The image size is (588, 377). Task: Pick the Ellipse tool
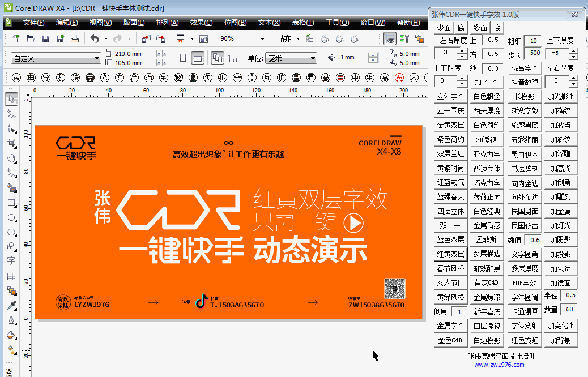[11, 217]
